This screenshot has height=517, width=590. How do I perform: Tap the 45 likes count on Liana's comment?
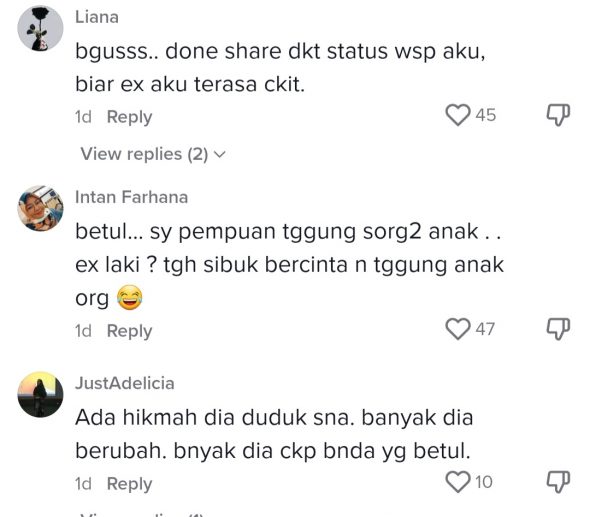(485, 115)
